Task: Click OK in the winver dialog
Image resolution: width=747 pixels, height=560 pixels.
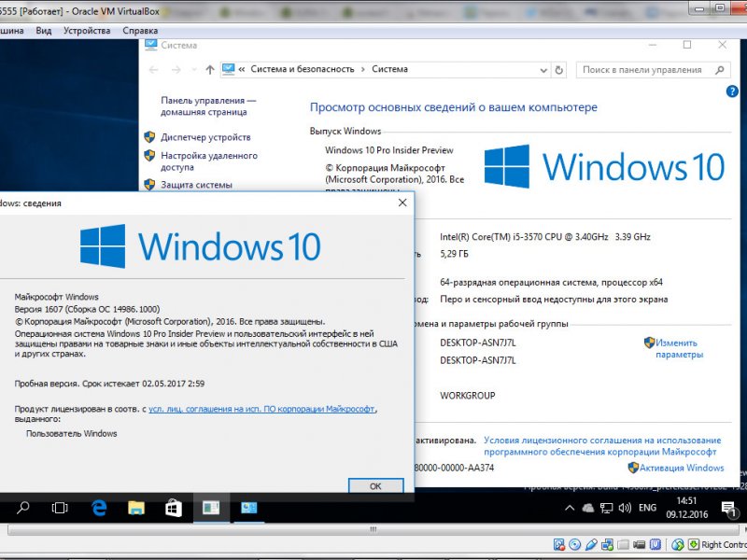Action: pyautogui.click(x=375, y=486)
